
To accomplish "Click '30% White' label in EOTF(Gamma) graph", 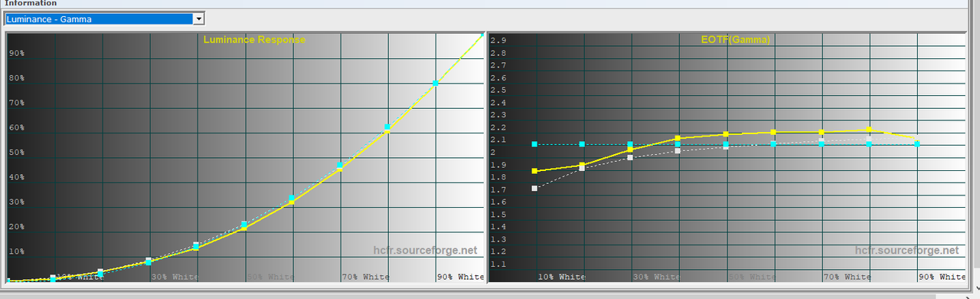I will click(656, 277).
